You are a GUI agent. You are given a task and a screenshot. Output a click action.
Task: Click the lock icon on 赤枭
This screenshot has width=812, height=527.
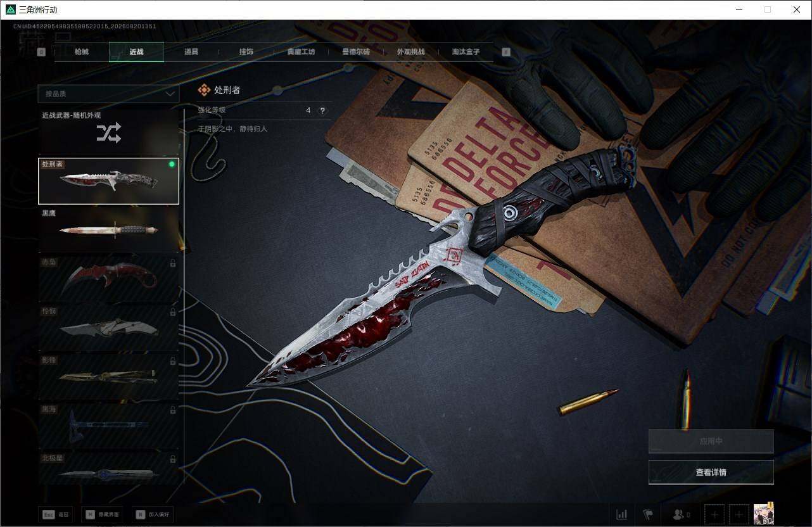(173, 263)
